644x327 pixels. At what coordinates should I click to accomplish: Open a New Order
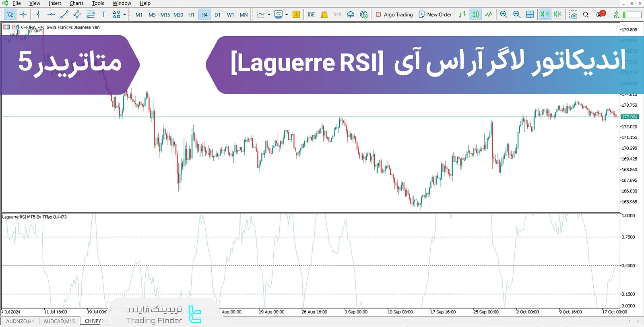tap(435, 14)
